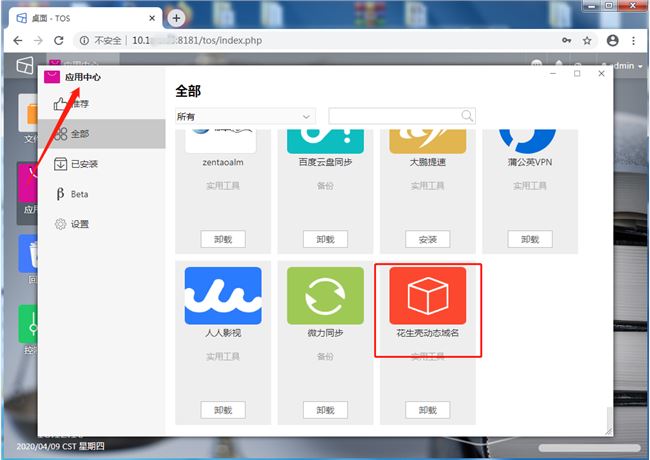Click the desktop date 2020/04/09 text
Viewport: 650px width, 460px height.
point(61,446)
